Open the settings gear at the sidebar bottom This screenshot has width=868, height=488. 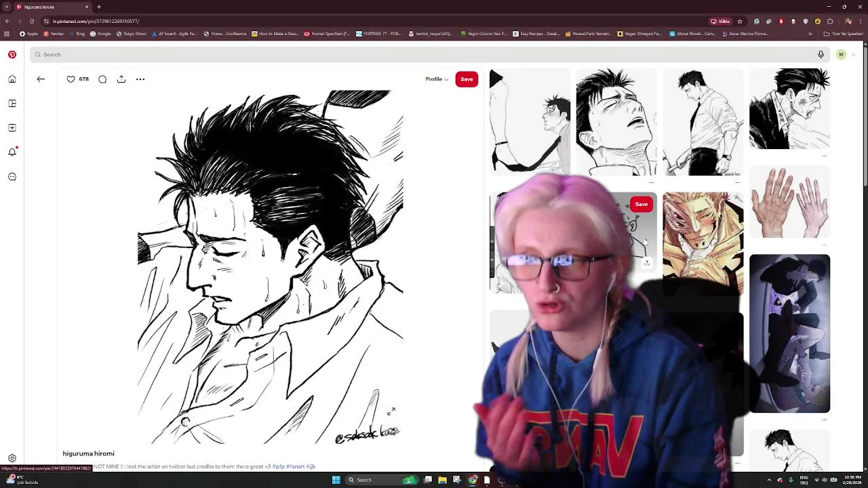12,458
